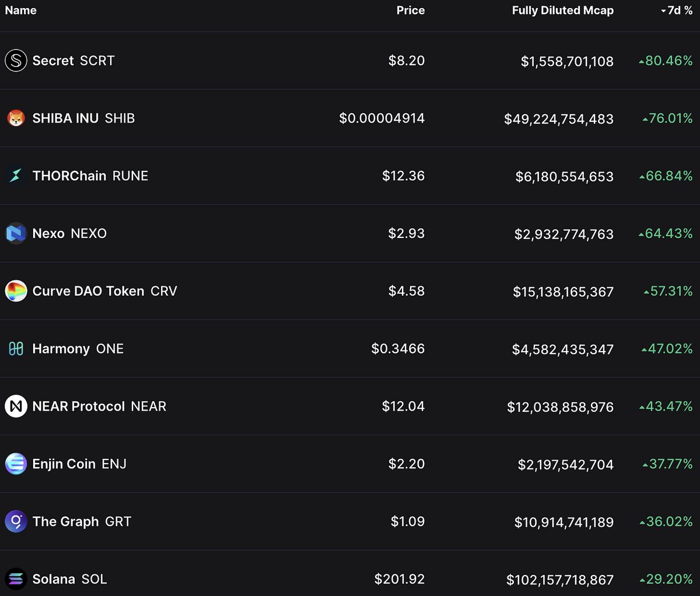Screen dimensions: 700x596
Task: Click the Harmony ONE logo
Action: (x=16, y=349)
